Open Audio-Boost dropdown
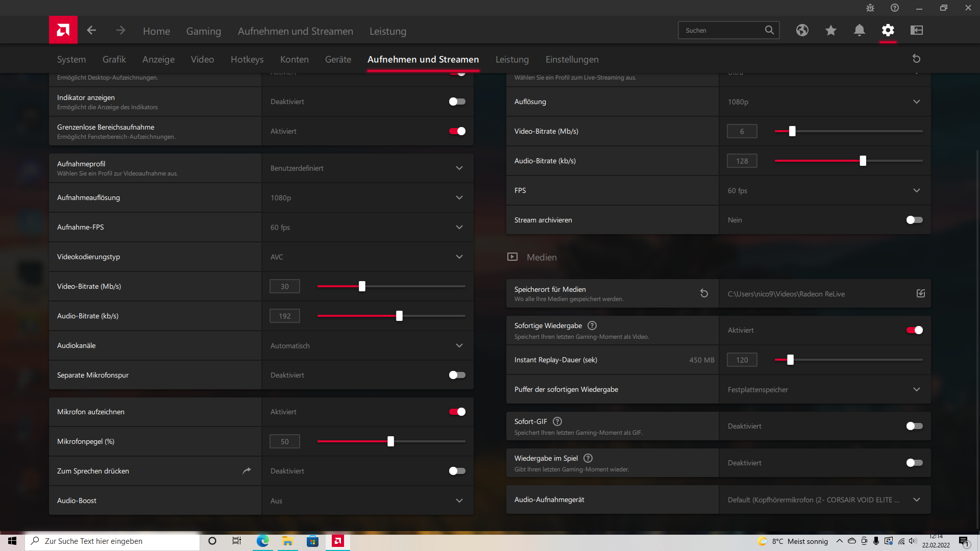 click(x=367, y=500)
